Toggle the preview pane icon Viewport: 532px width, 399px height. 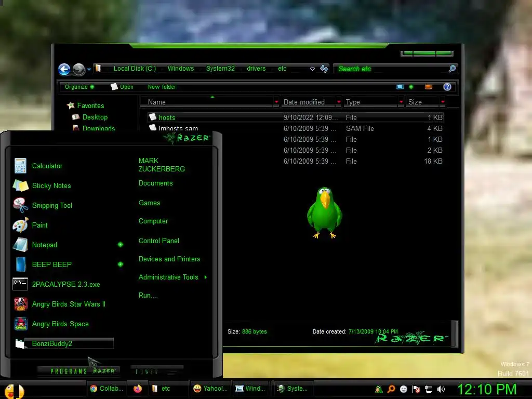coord(429,87)
